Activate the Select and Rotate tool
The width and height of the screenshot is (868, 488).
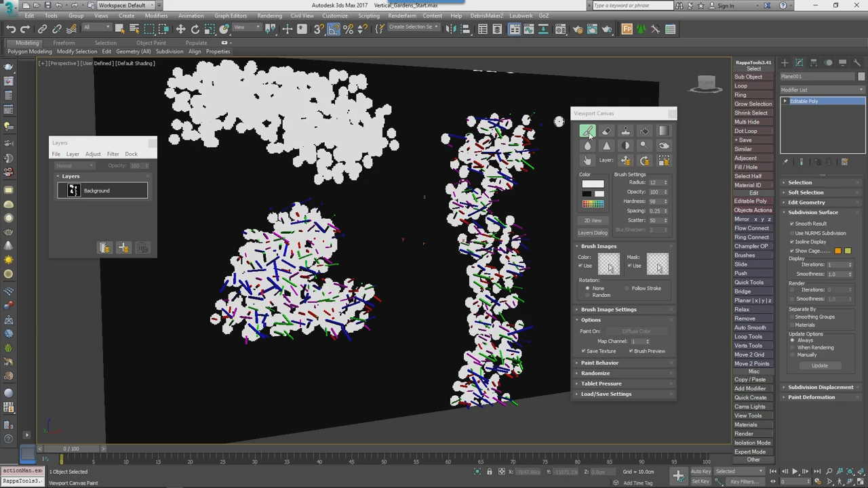pyautogui.click(x=195, y=28)
